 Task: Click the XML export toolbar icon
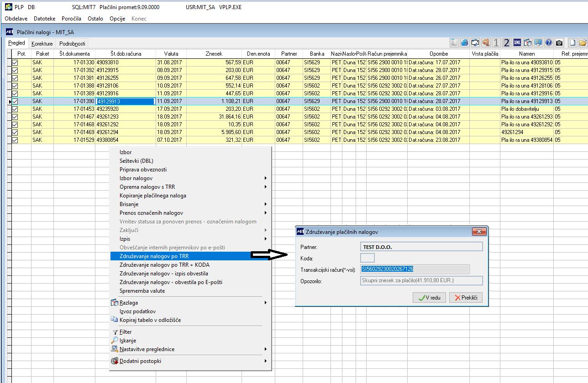(517, 43)
